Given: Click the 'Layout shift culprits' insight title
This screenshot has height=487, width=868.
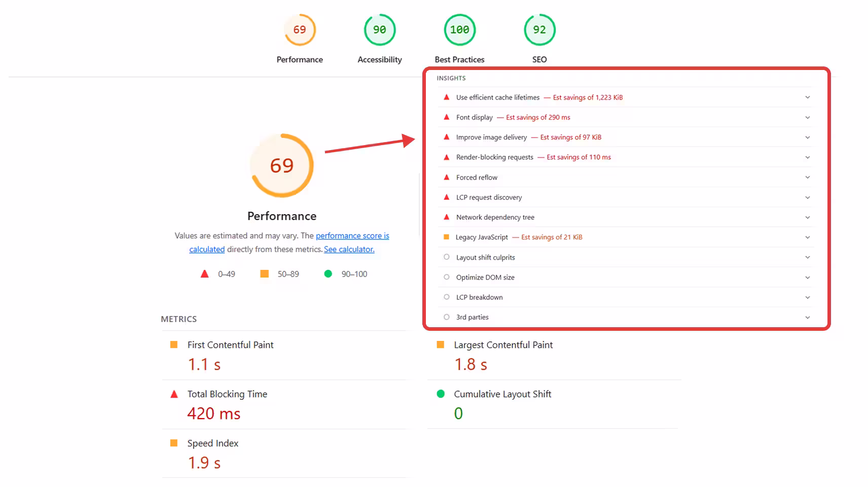Looking at the screenshot, I should coord(485,258).
